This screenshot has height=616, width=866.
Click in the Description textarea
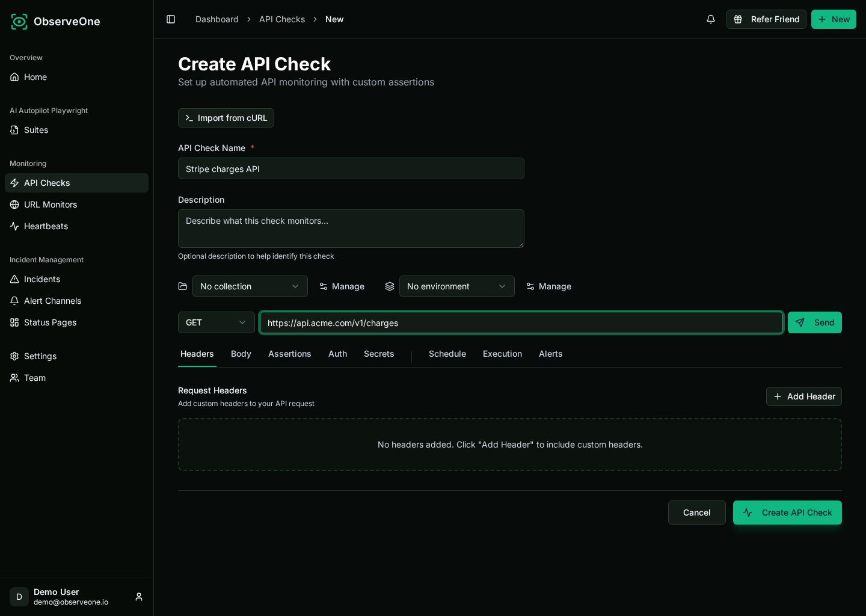351,229
